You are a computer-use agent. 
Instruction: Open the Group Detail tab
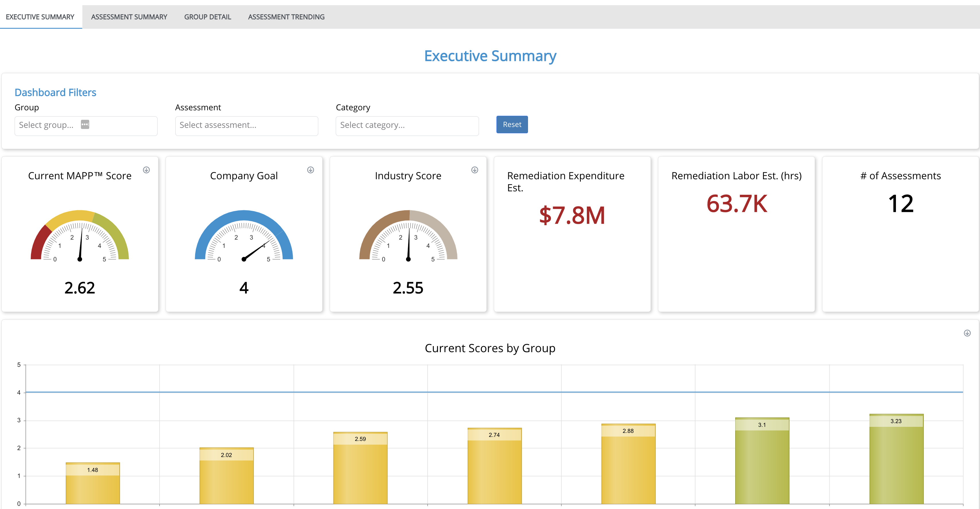coord(208,16)
